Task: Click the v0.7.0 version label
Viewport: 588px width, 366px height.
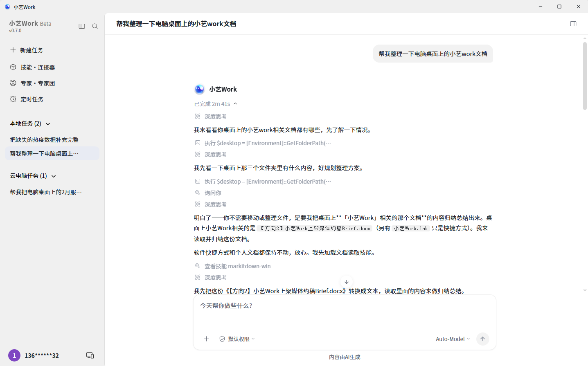Action: (15, 31)
